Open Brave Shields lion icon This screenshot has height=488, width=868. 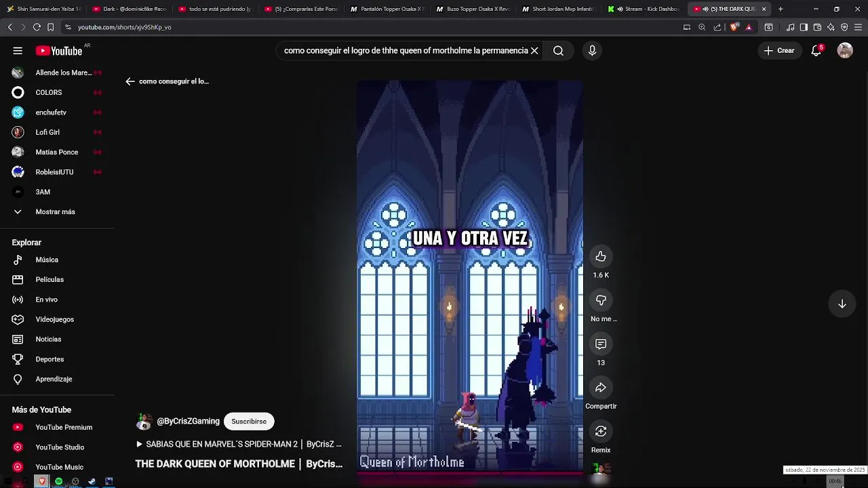[734, 27]
